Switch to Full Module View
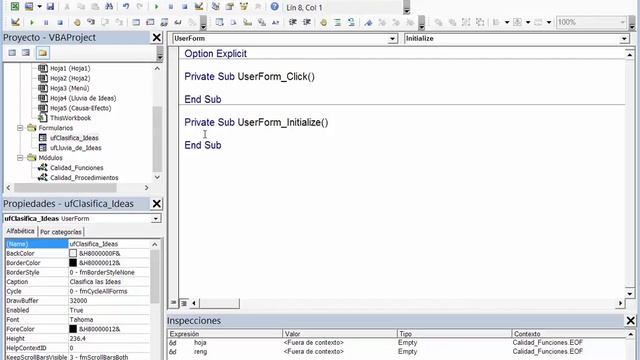 [x=184, y=303]
